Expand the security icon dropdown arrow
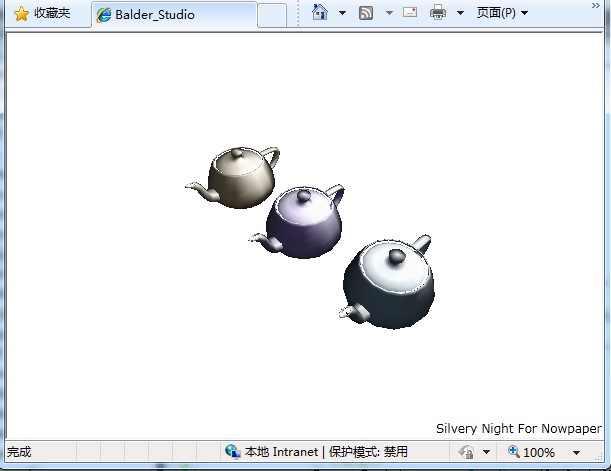 [486, 452]
